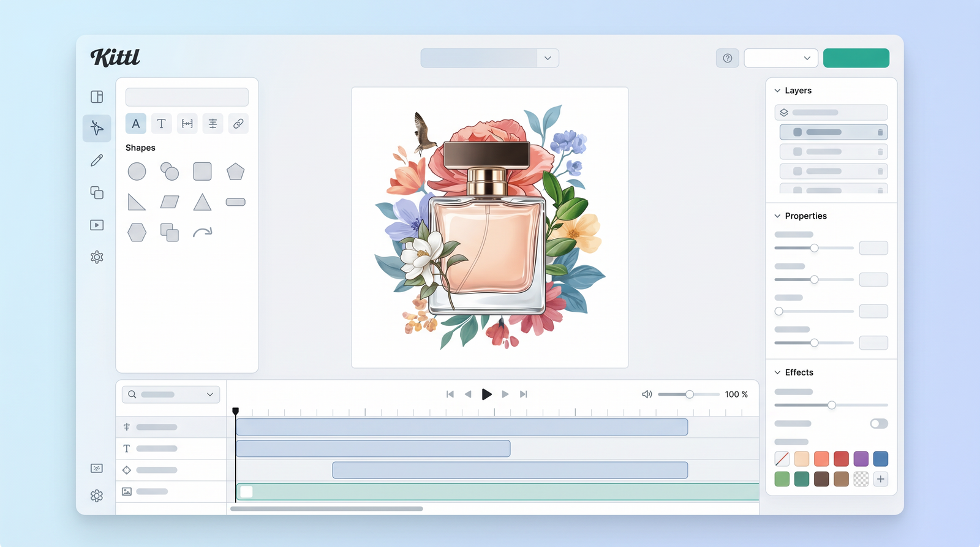Image resolution: width=980 pixels, height=547 pixels.
Task: Mute audio with the speaker icon
Action: point(647,394)
